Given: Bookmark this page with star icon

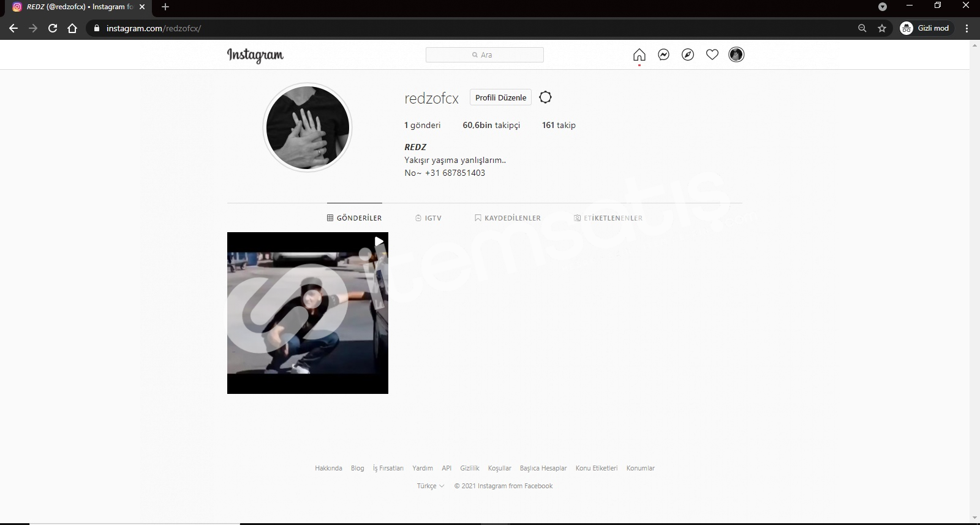Looking at the screenshot, I should (x=882, y=28).
